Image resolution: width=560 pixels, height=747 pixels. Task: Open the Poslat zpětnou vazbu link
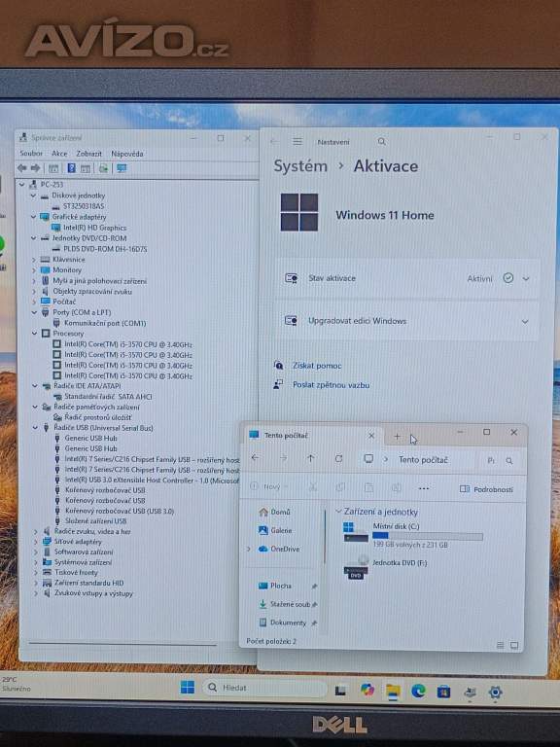click(331, 385)
